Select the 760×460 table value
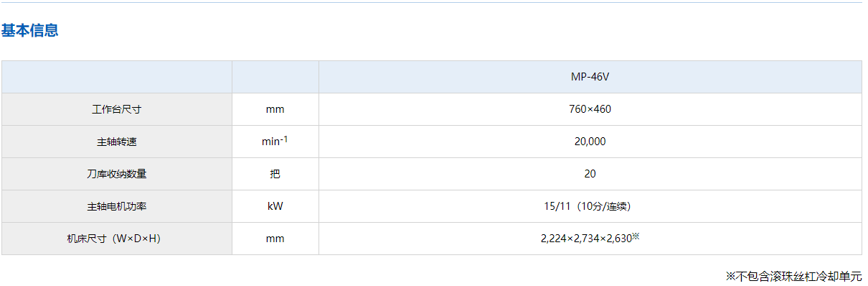 click(x=590, y=109)
